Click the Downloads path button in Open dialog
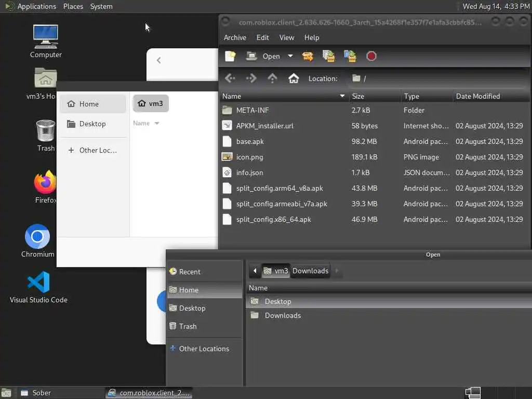532x399 pixels. point(310,271)
